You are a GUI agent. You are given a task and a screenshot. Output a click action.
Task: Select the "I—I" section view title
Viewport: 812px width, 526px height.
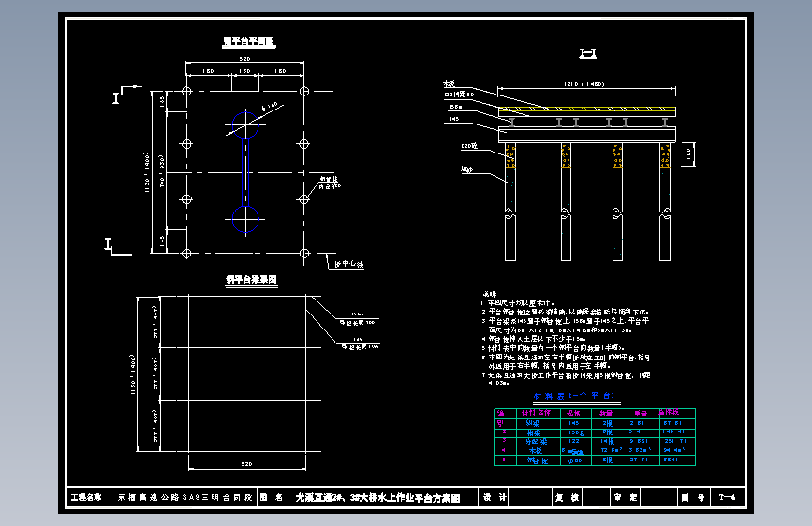[588, 53]
